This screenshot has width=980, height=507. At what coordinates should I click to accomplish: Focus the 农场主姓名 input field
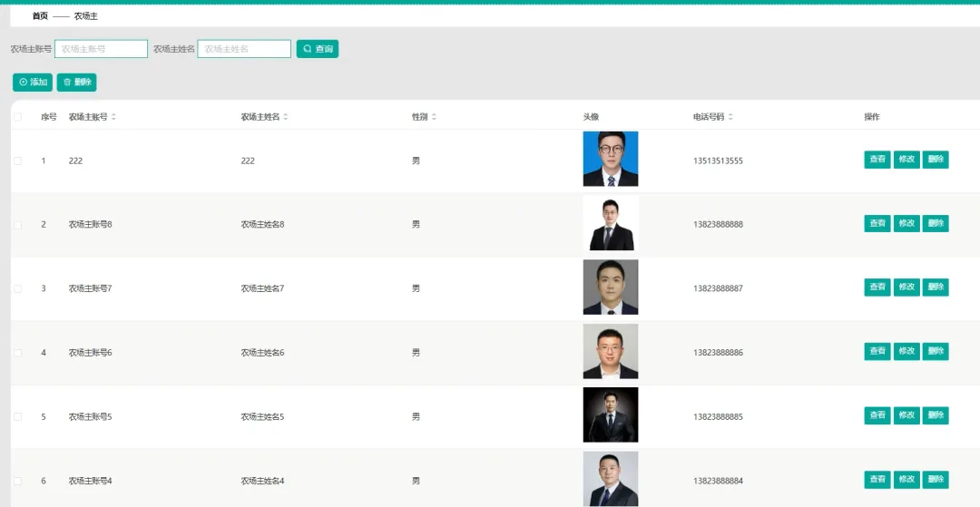pos(244,49)
